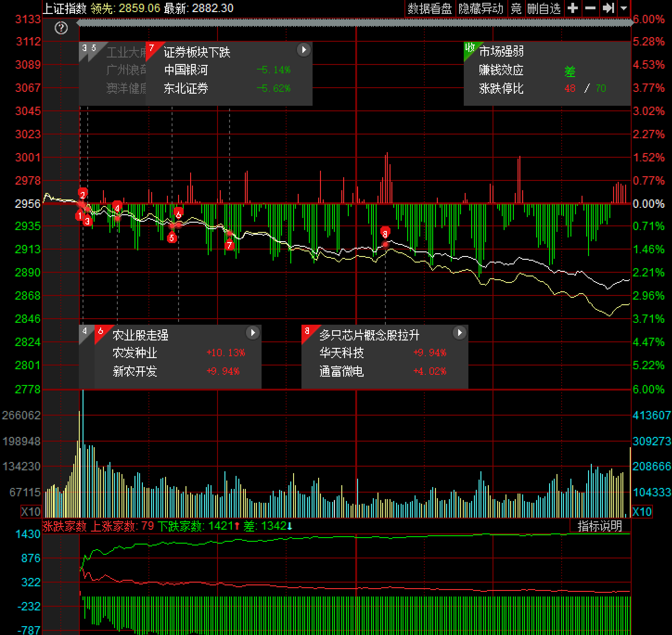Click 下跌家数: 1421 value
Viewport: 672px width, 635px height.
pyautogui.click(x=198, y=526)
